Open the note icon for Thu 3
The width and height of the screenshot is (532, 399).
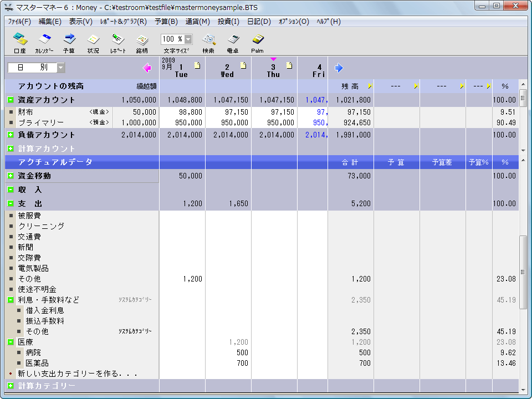click(289, 65)
